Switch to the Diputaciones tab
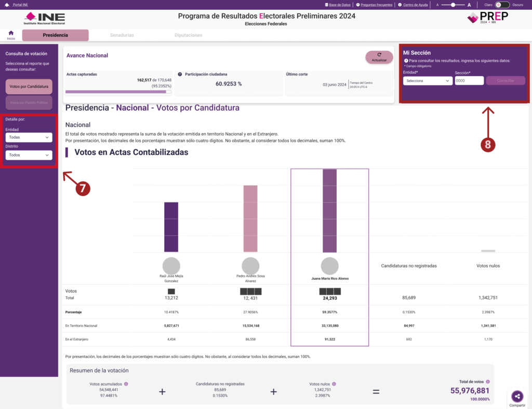This screenshot has width=532, height=409. pos(188,35)
